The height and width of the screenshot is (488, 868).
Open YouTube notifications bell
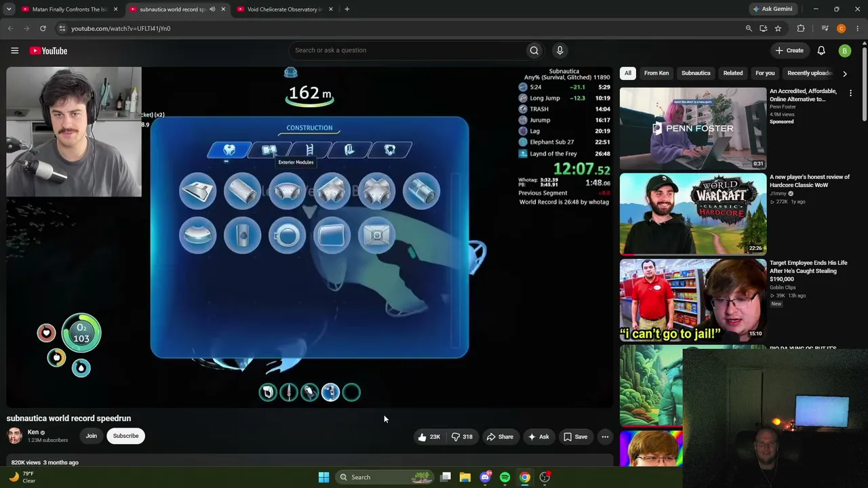tap(821, 51)
